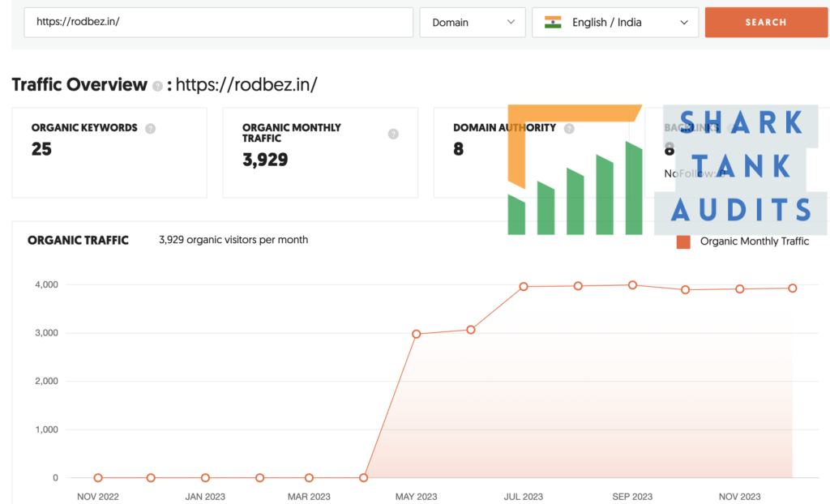Select the JUL 2023 data point on chart
830x504 pixels.
(x=524, y=286)
